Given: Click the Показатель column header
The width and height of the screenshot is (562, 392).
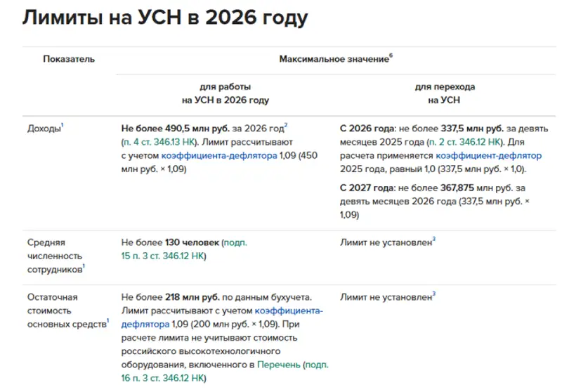Looking at the screenshot, I should click(69, 59).
